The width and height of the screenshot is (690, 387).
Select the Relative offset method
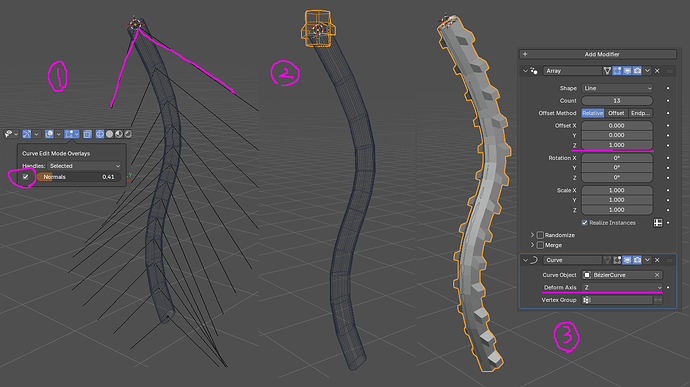pos(593,113)
